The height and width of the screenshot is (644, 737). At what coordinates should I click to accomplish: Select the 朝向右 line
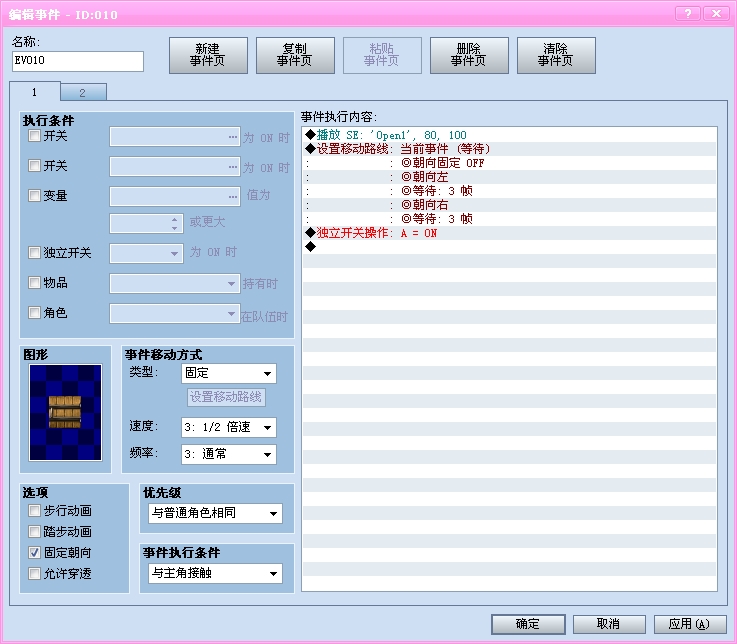[x=510, y=205]
